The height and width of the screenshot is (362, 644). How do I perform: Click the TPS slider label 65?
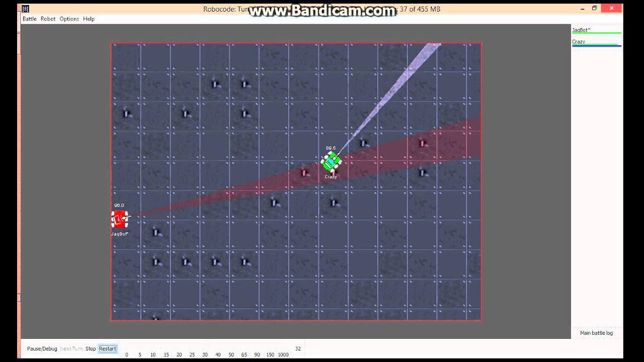(244, 355)
